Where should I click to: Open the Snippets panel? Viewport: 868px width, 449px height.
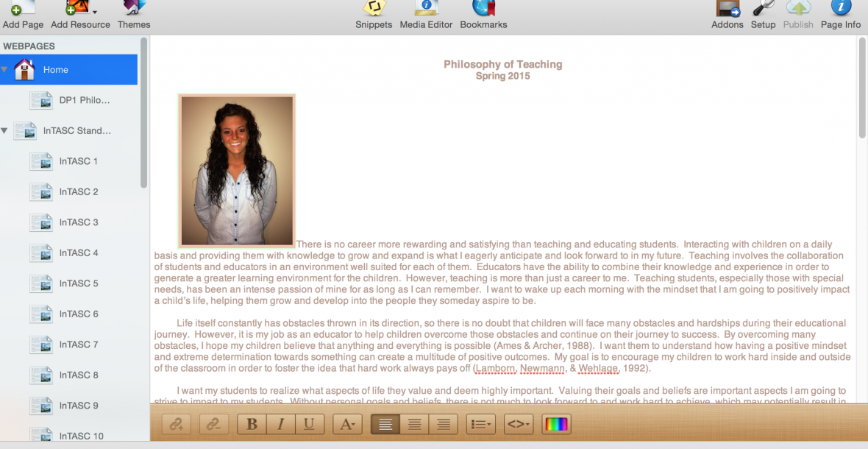click(x=374, y=9)
